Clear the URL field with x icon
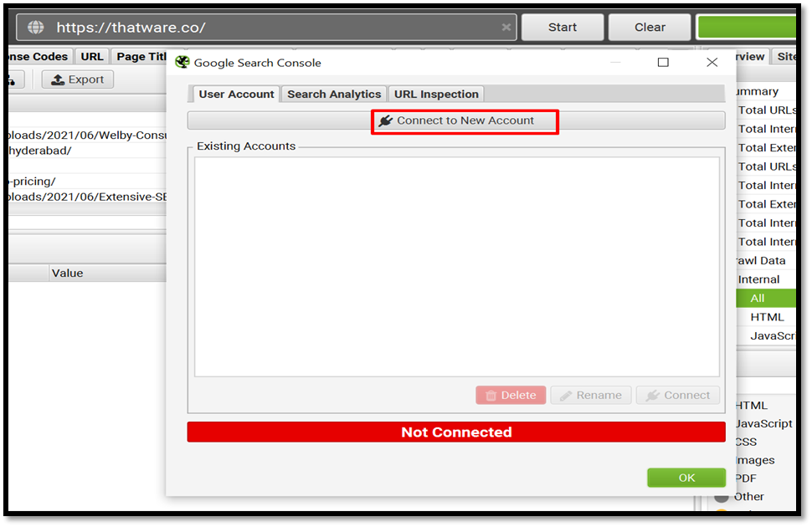Viewport: 812px width, 527px height. pyautogui.click(x=506, y=27)
